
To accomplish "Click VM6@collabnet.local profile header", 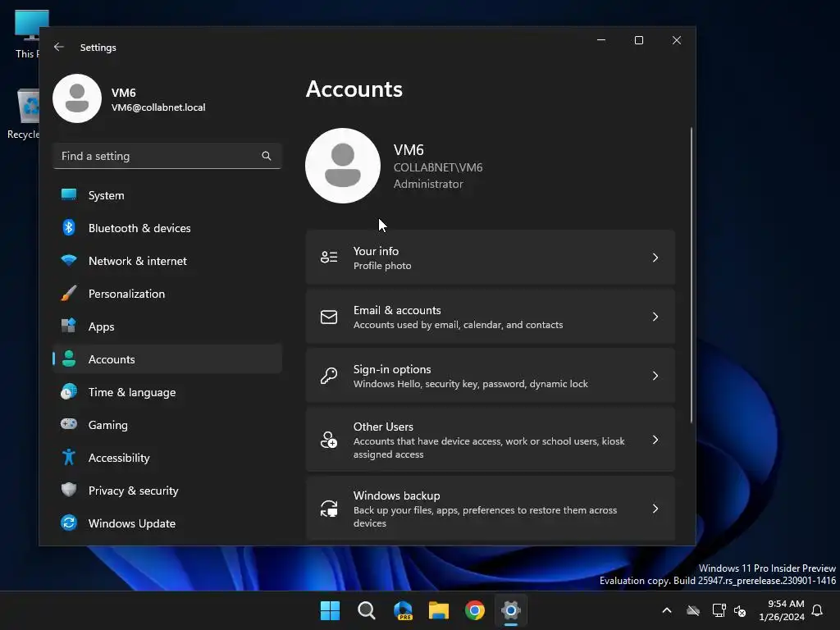I will coord(129,99).
